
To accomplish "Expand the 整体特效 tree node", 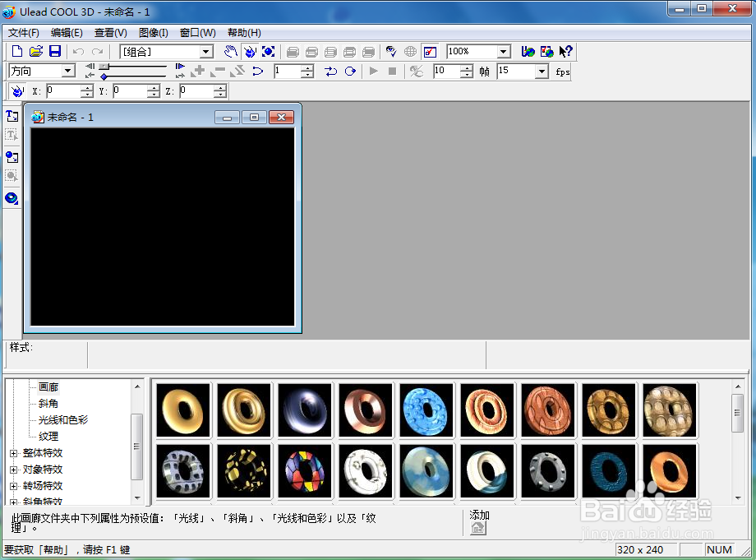I will [x=13, y=453].
